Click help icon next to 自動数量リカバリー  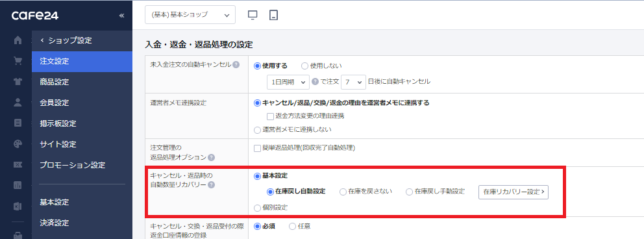click(211, 185)
